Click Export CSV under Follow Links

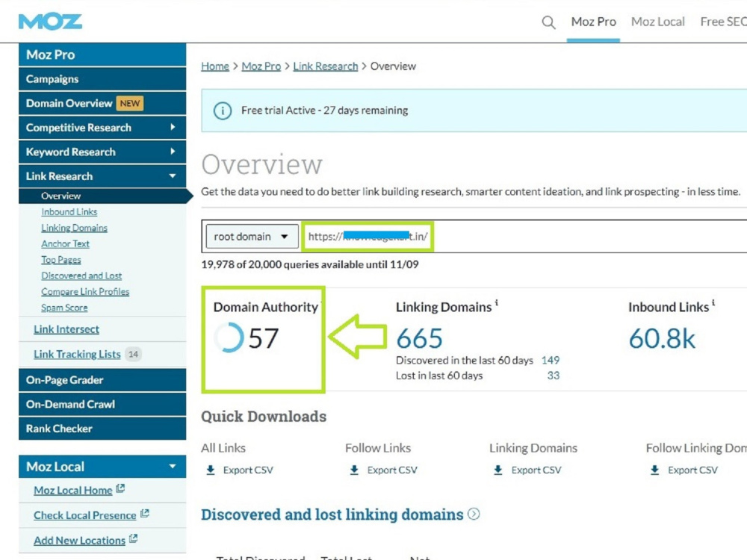click(x=392, y=470)
